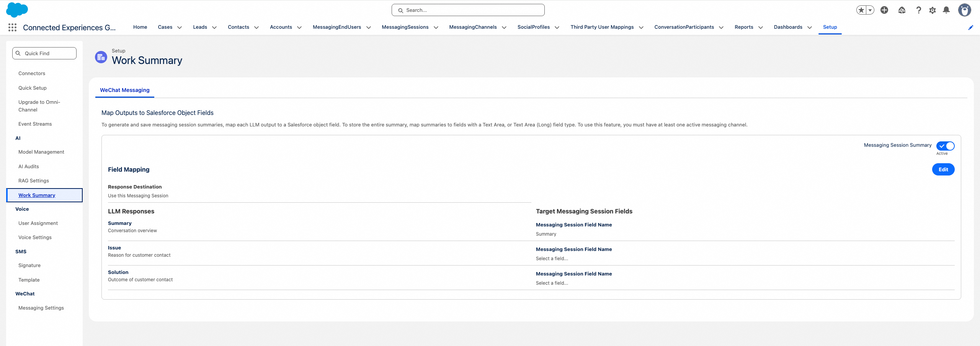Open the Trailhead guidance icon
Viewport: 980px width, 346px height.
click(x=902, y=10)
